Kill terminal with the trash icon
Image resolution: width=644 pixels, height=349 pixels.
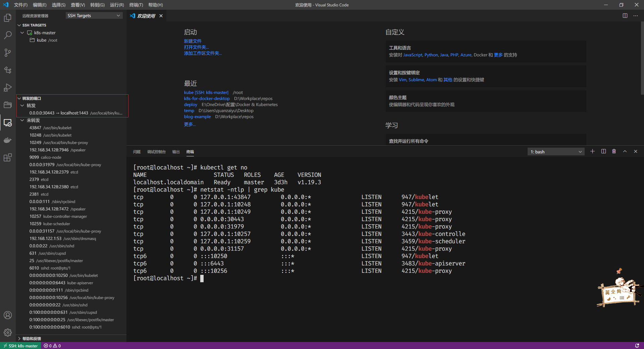click(614, 152)
